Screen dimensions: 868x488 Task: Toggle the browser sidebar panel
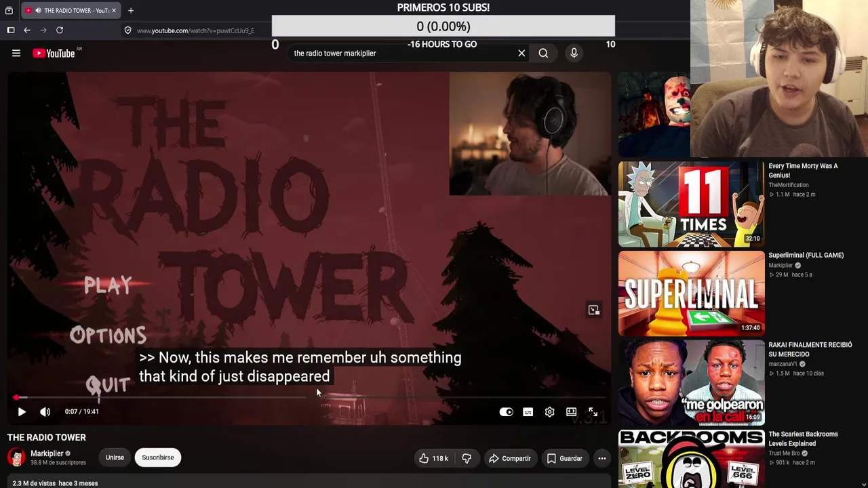tap(11, 30)
